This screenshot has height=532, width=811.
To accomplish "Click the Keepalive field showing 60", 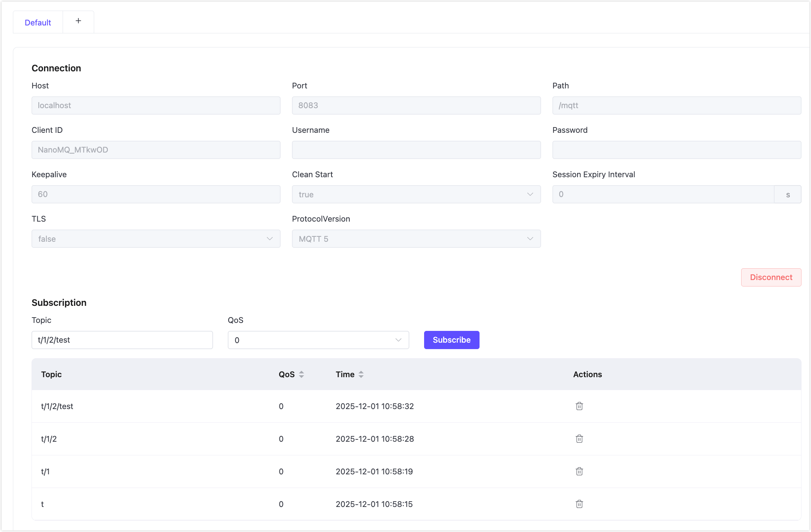I will pos(156,194).
